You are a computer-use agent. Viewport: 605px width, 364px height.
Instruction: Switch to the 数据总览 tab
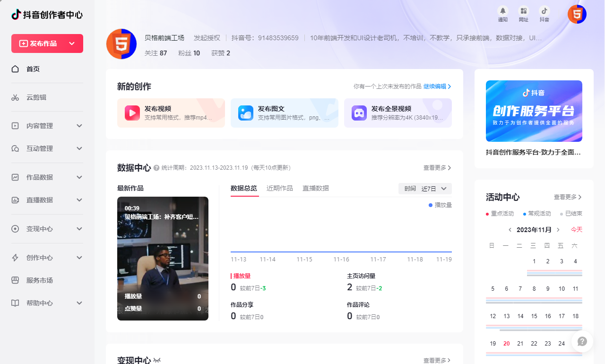(244, 188)
